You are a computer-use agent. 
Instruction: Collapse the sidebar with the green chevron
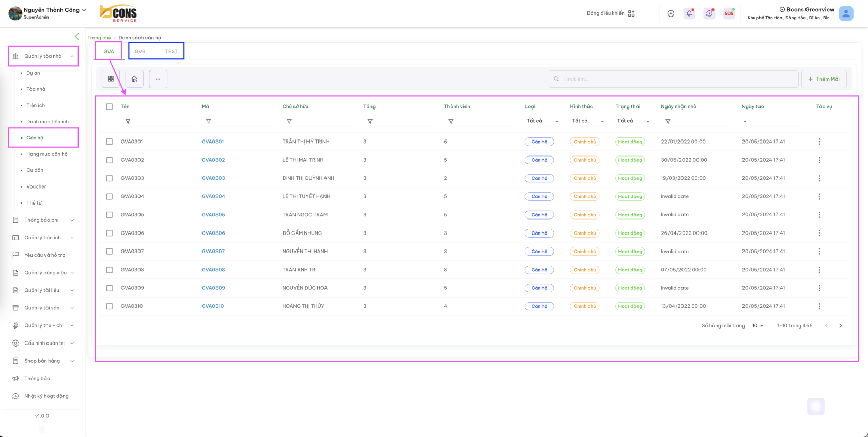77,36
